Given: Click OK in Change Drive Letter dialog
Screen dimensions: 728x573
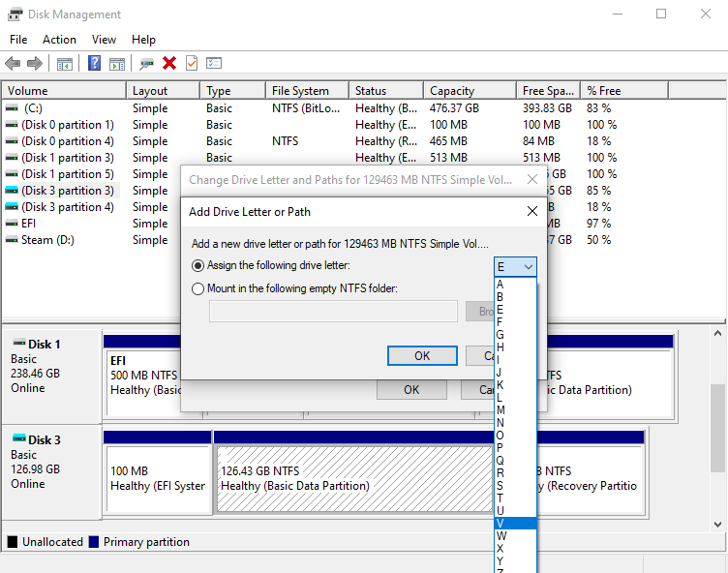Looking at the screenshot, I should tap(411, 390).
